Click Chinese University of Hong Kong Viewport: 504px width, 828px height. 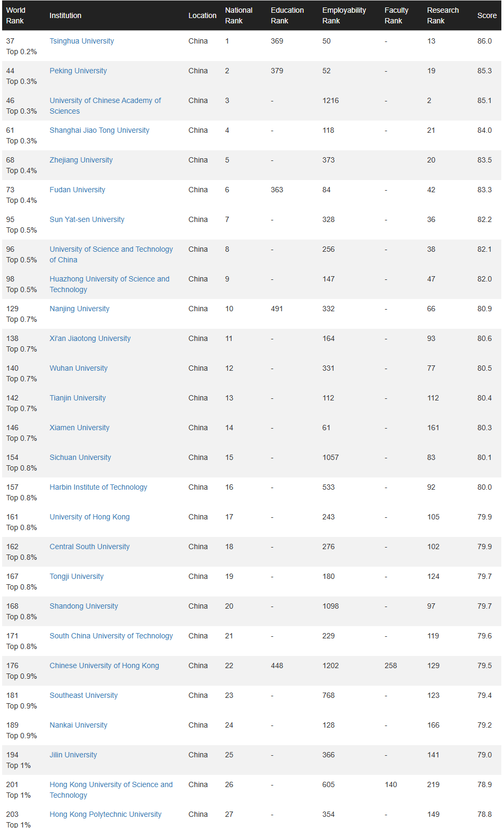click(x=104, y=665)
